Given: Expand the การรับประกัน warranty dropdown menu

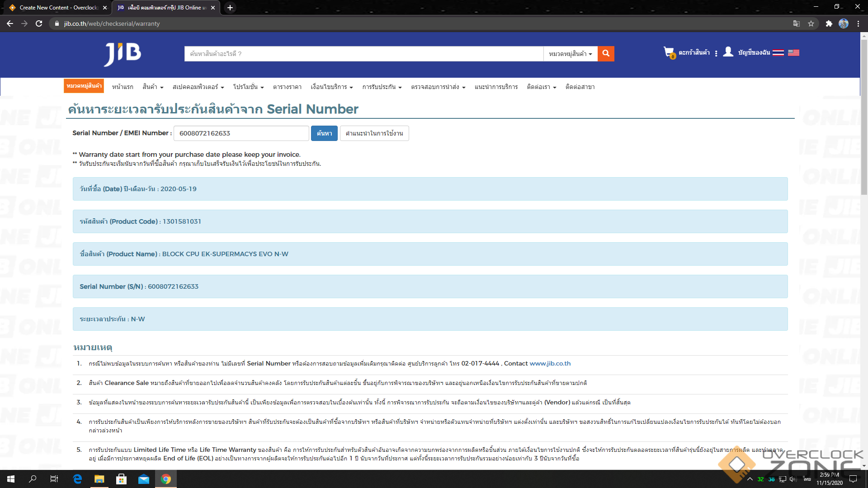Looking at the screenshot, I should click(382, 87).
